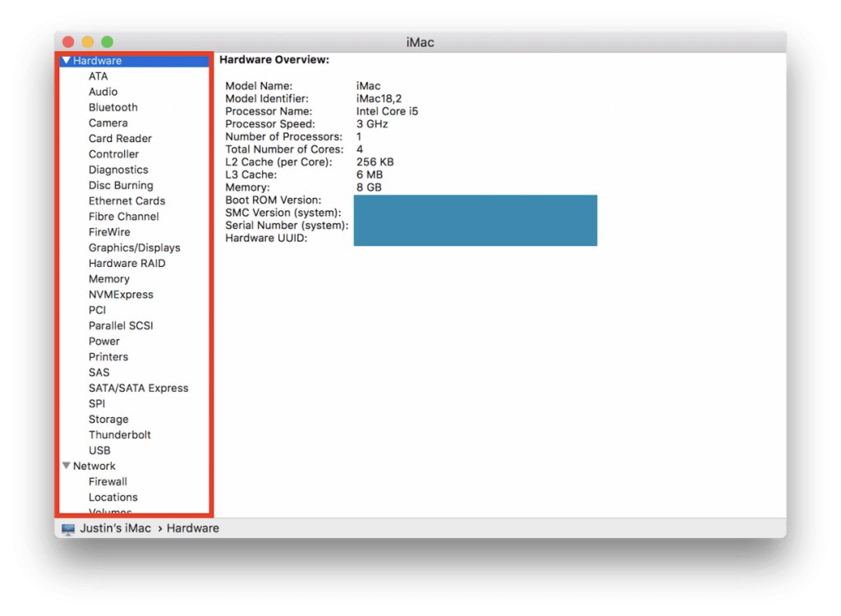Open Diagnostics in the sidebar
This screenshot has width=841, height=616.
[118, 169]
